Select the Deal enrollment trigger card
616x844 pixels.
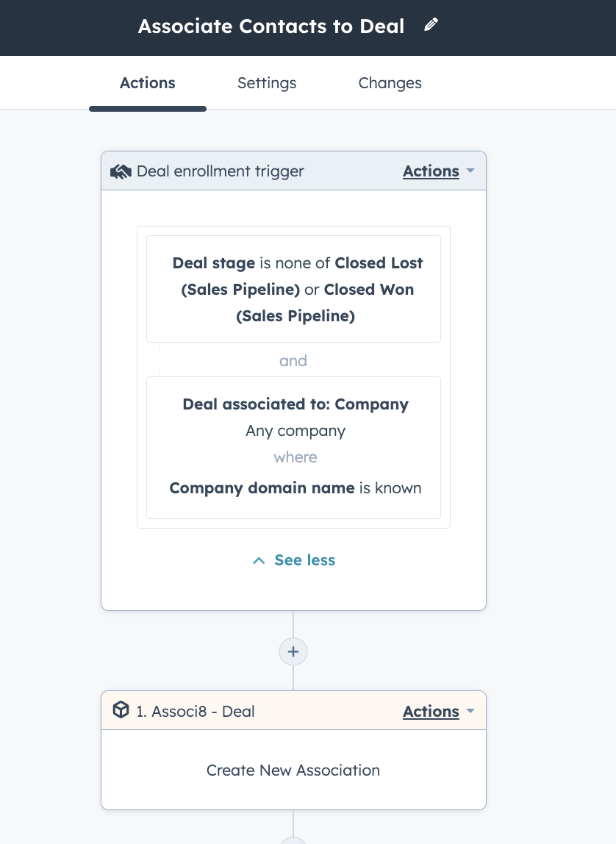pos(220,171)
